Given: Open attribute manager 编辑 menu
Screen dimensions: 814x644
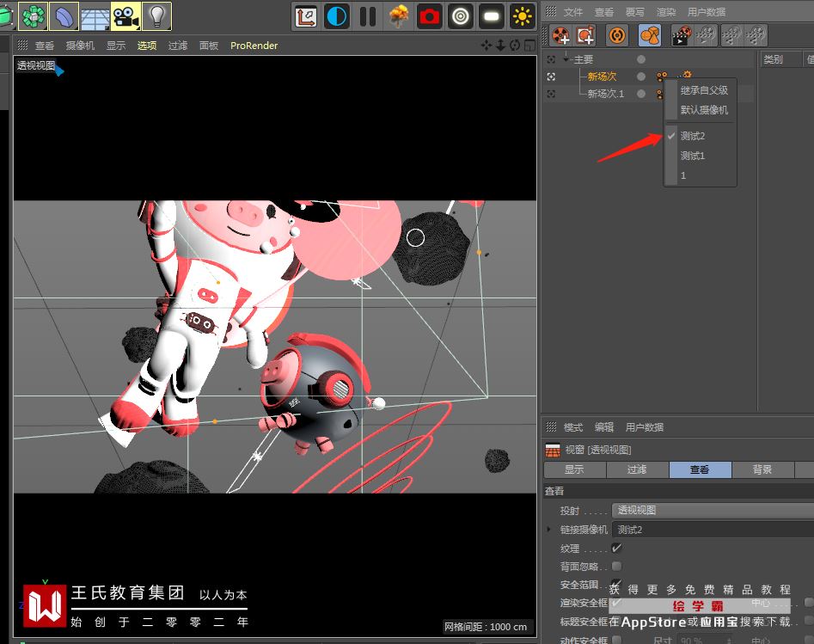Looking at the screenshot, I should (x=604, y=427).
